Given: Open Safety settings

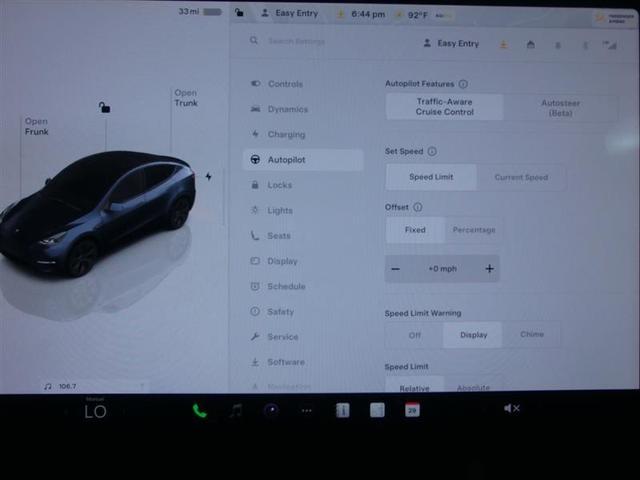Looking at the screenshot, I should click(302, 311).
